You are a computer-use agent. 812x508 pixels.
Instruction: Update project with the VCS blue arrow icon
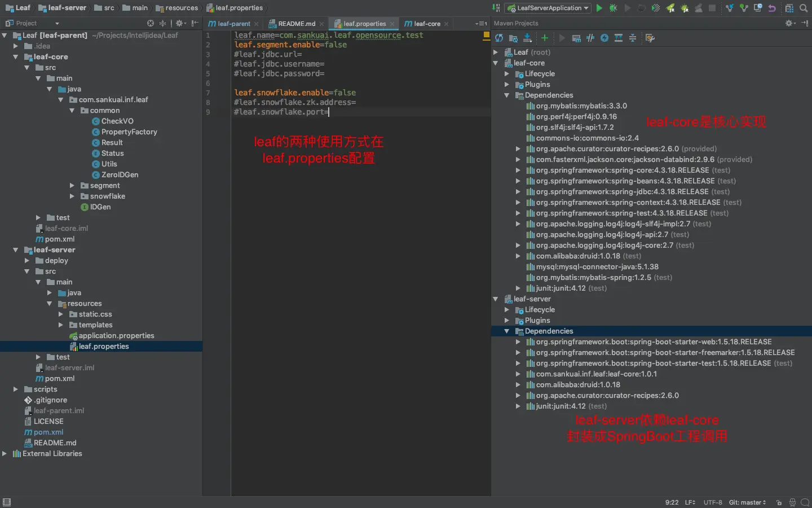[x=730, y=8]
